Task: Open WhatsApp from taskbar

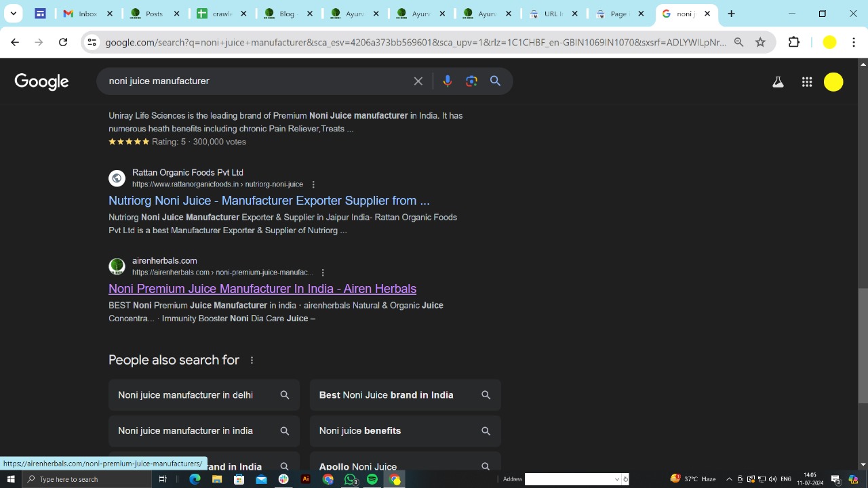Action: [350, 479]
